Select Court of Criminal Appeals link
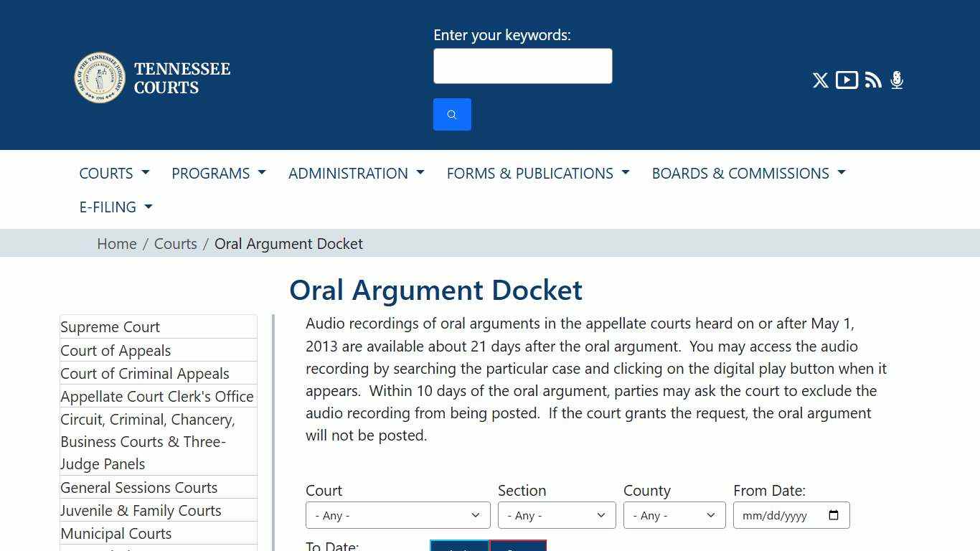Viewport: 980px width, 551px height. click(x=145, y=373)
